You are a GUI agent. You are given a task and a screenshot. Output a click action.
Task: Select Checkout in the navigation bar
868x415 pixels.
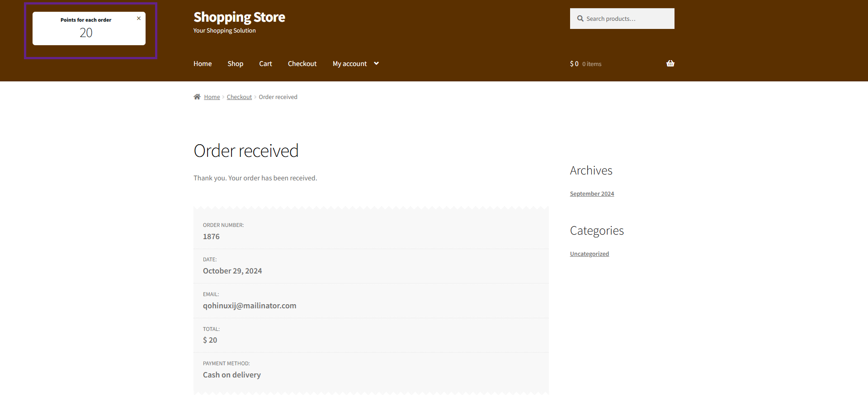pyautogui.click(x=302, y=64)
